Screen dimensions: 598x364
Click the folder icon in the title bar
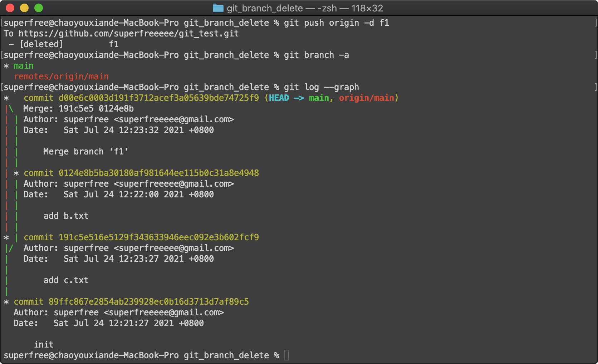pos(218,8)
